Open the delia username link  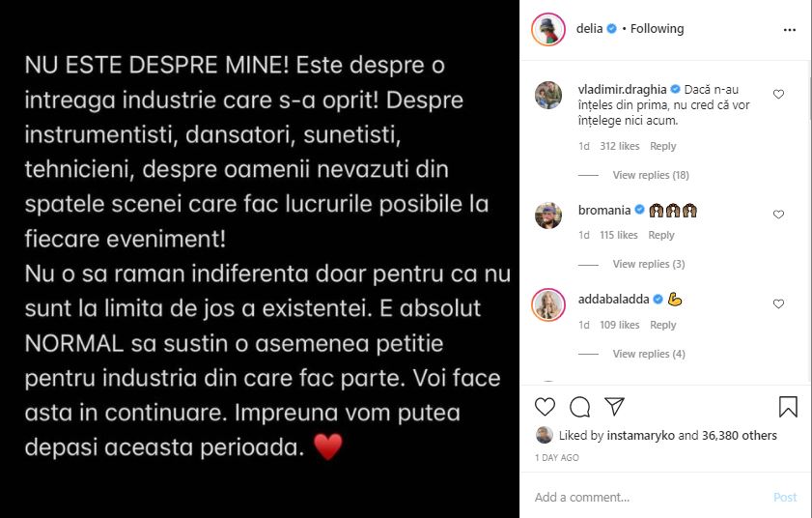(590, 29)
